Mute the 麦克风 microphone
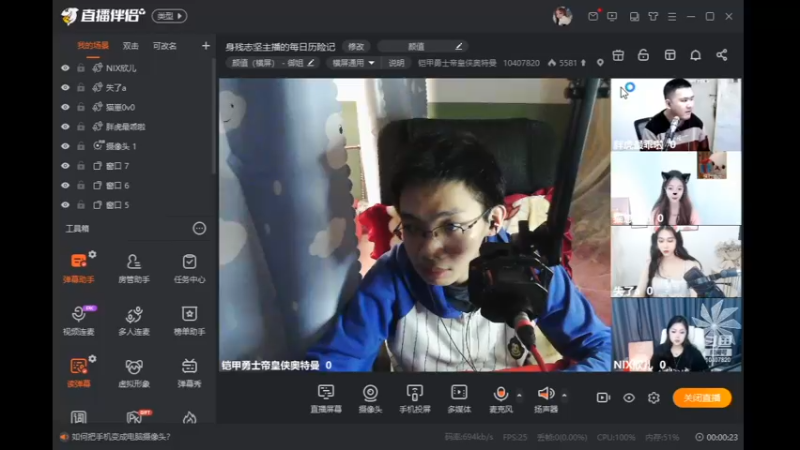The height and width of the screenshot is (450, 800). [x=501, y=398]
